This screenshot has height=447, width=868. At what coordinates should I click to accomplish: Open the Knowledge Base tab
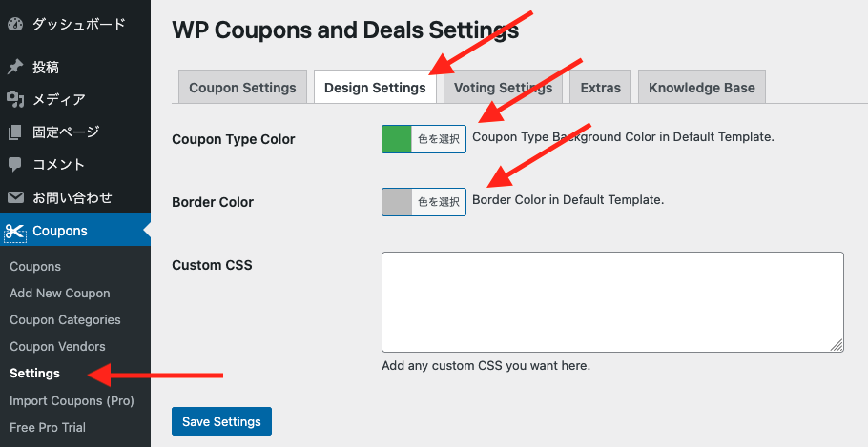(701, 87)
